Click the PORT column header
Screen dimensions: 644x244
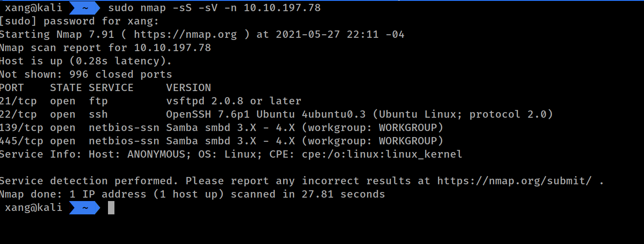[x=12, y=88]
